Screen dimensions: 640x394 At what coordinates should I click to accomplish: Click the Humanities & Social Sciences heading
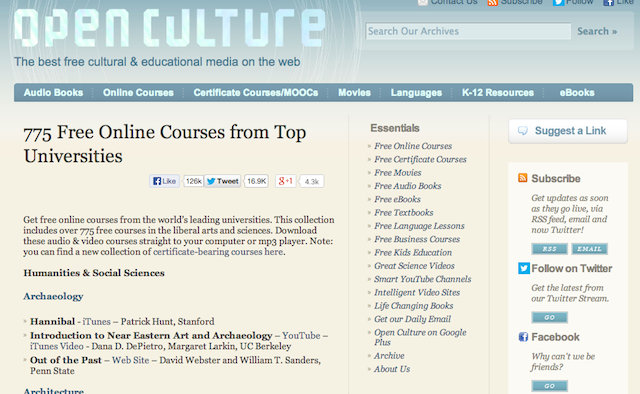[94, 273]
